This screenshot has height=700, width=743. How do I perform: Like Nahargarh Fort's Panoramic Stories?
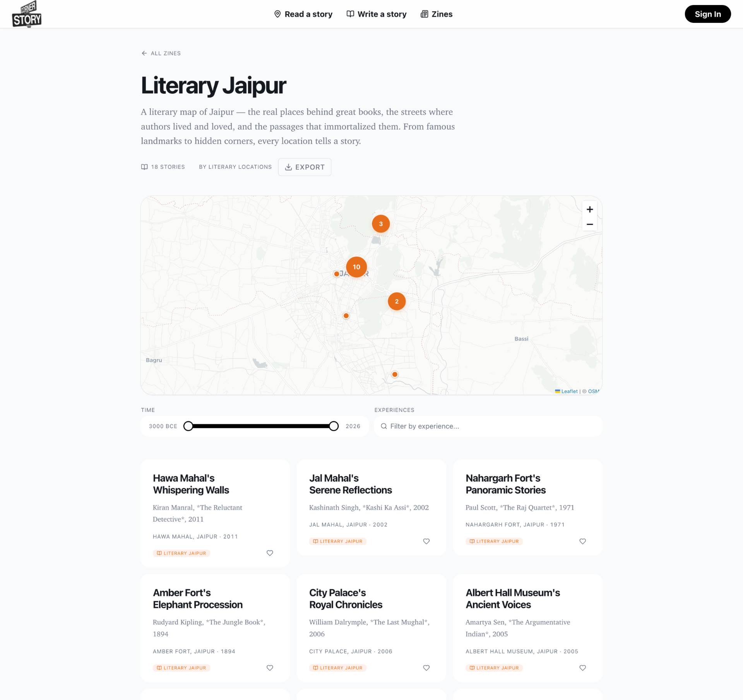pos(583,541)
